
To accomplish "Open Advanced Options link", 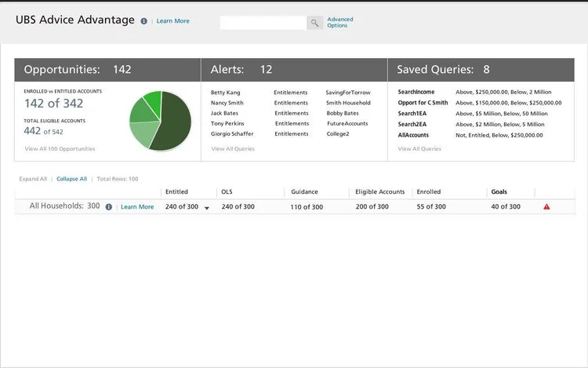I will click(x=340, y=22).
